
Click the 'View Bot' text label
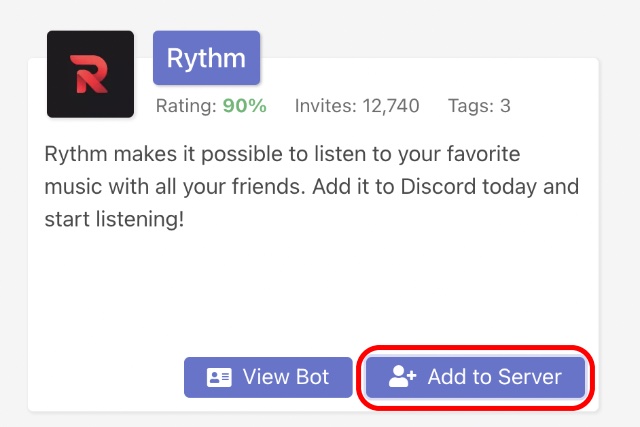pyautogui.click(x=286, y=376)
